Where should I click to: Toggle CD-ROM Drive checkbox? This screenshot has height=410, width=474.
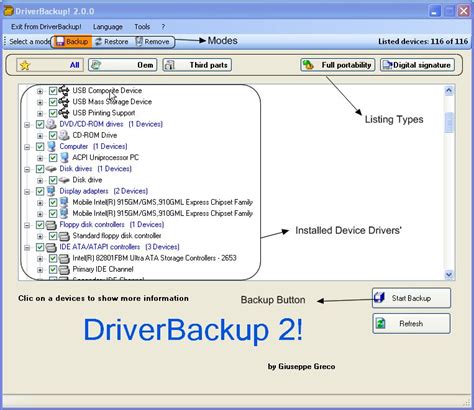click(x=53, y=135)
